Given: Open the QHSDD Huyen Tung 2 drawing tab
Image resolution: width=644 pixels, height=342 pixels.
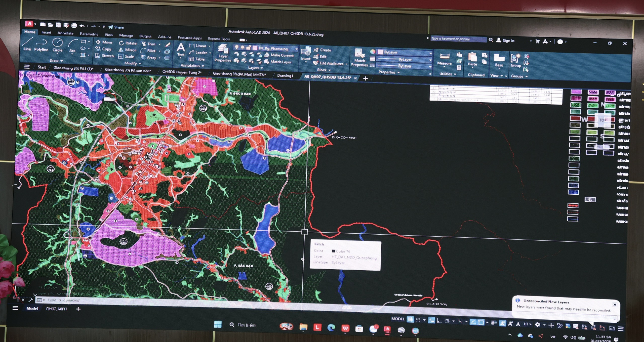Looking at the screenshot, I should (x=182, y=72).
